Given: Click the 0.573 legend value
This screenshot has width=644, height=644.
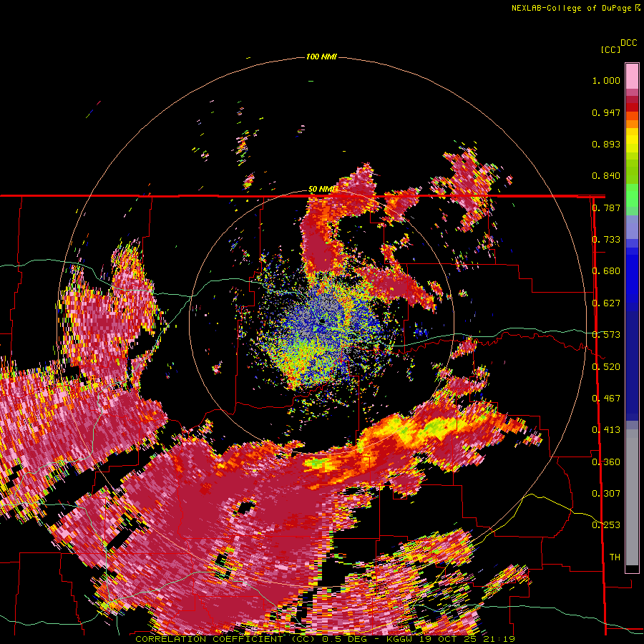Looking at the screenshot, I should [x=606, y=335].
